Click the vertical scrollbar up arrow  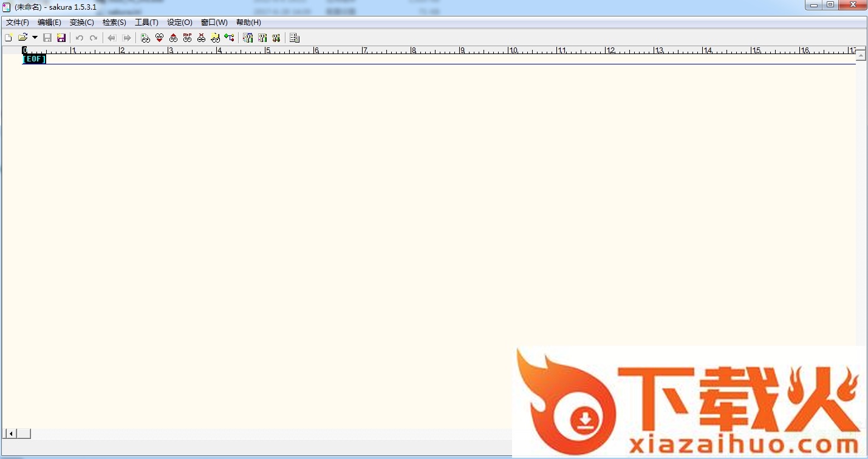[861, 55]
